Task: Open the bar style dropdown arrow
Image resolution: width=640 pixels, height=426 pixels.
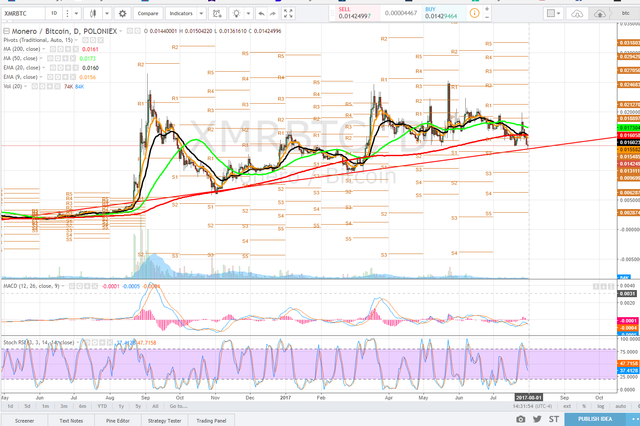Action: pos(107,13)
